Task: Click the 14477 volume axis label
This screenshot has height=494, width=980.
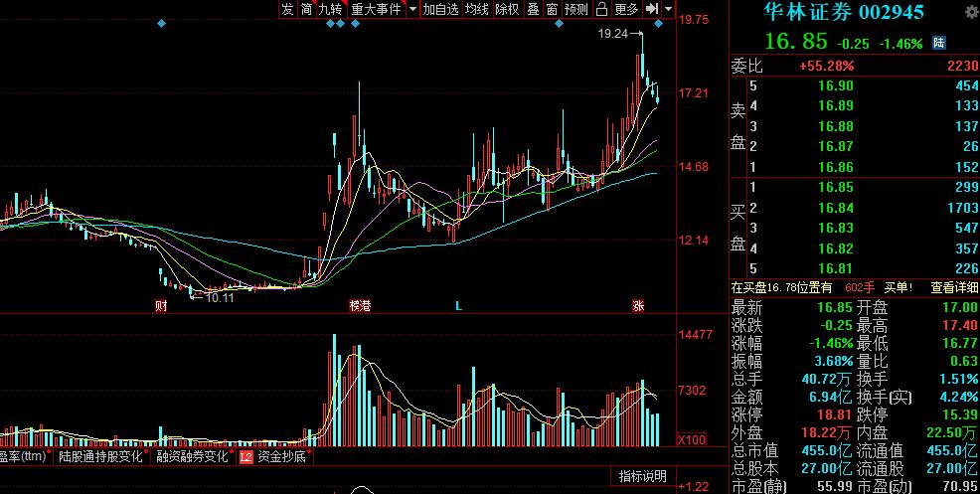Action: 695,335
